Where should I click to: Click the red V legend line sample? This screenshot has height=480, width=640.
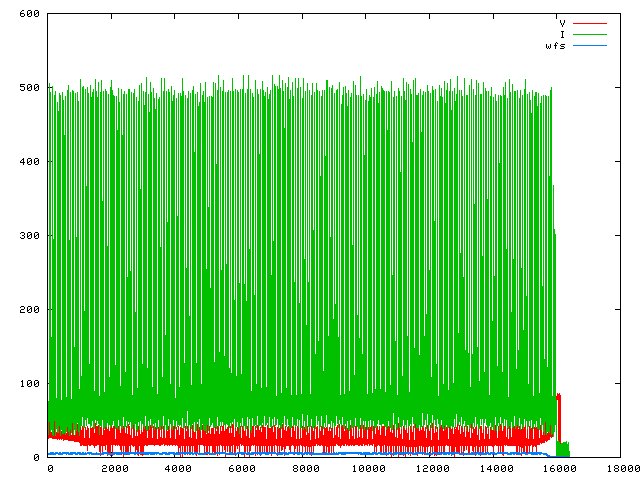pyautogui.click(x=590, y=22)
